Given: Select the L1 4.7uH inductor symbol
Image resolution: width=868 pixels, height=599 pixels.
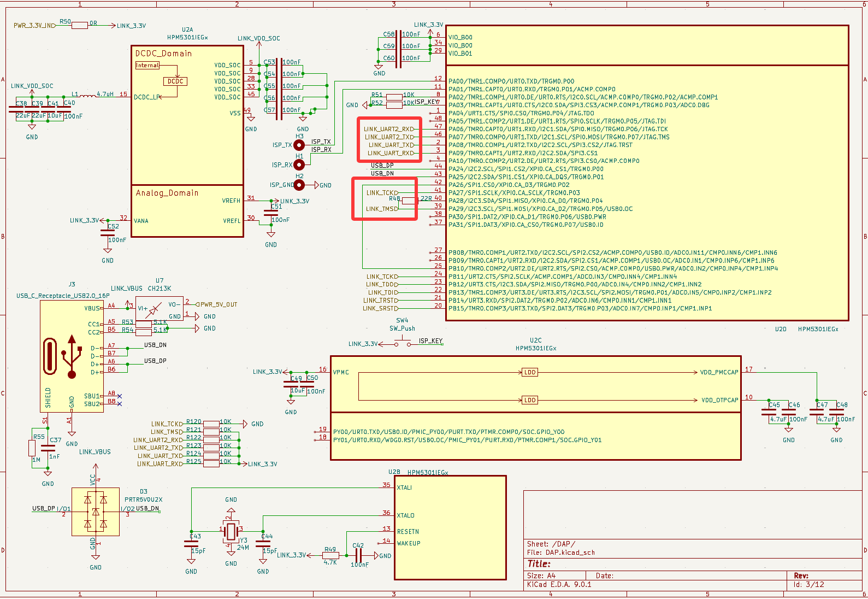Looking at the screenshot, I should coord(86,96).
